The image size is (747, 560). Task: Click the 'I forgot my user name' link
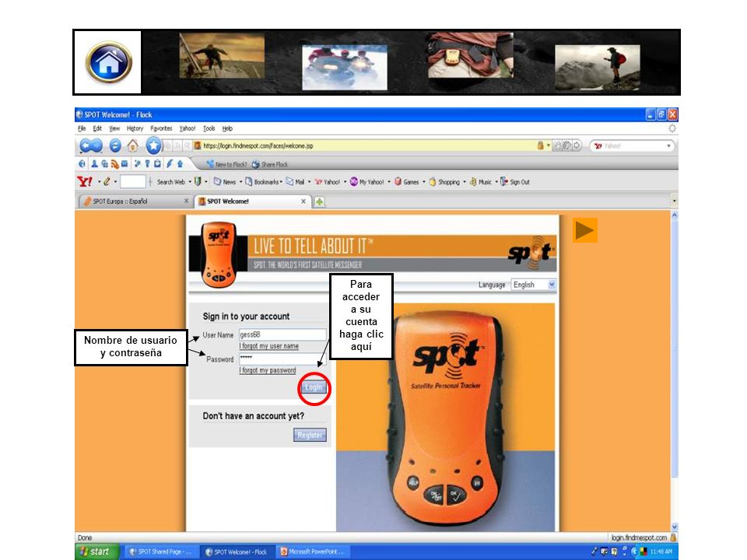(x=269, y=346)
